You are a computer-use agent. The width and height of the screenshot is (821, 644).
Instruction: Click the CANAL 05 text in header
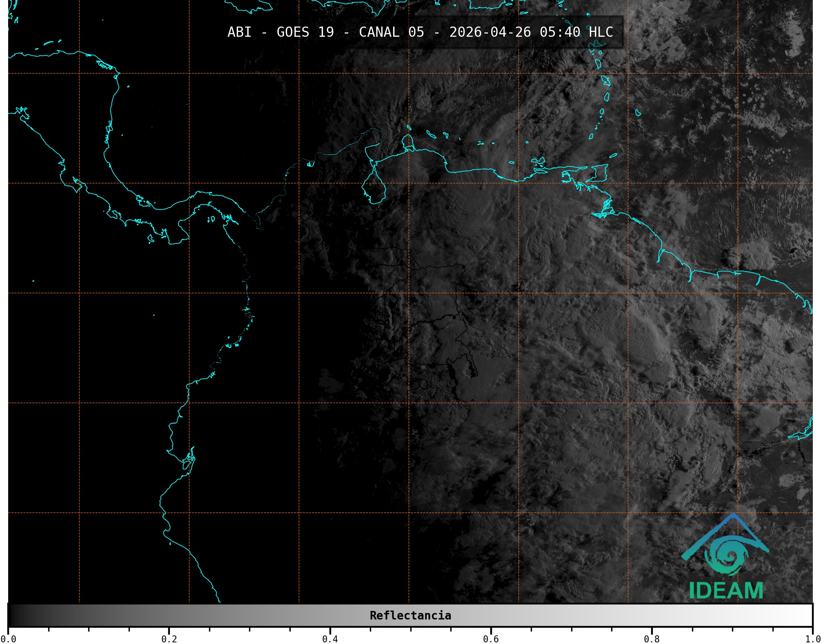pos(391,32)
